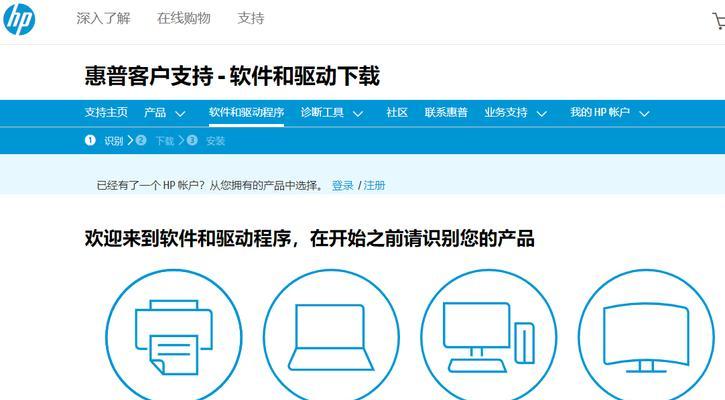Click the 安装 step label
Image resolution: width=725 pixels, height=400 pixels.
click(215, 141)
